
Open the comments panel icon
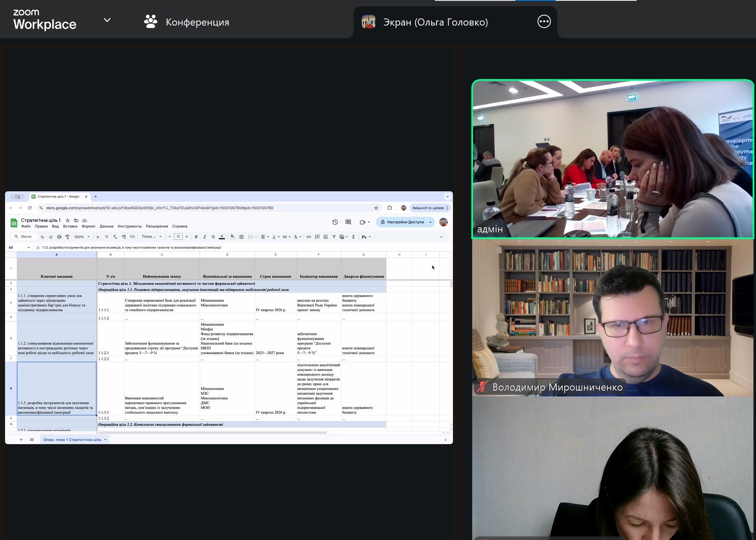click(348, 222)
